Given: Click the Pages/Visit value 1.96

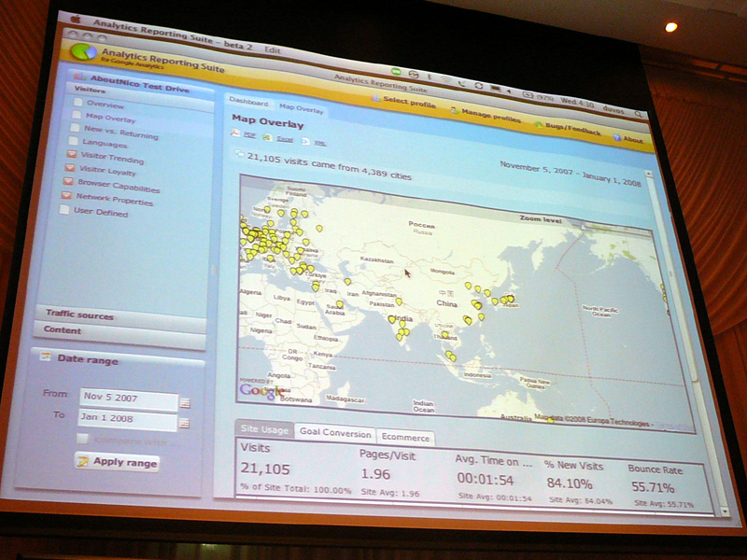Looking at the screenshot, I should click(x=375, y=474).
